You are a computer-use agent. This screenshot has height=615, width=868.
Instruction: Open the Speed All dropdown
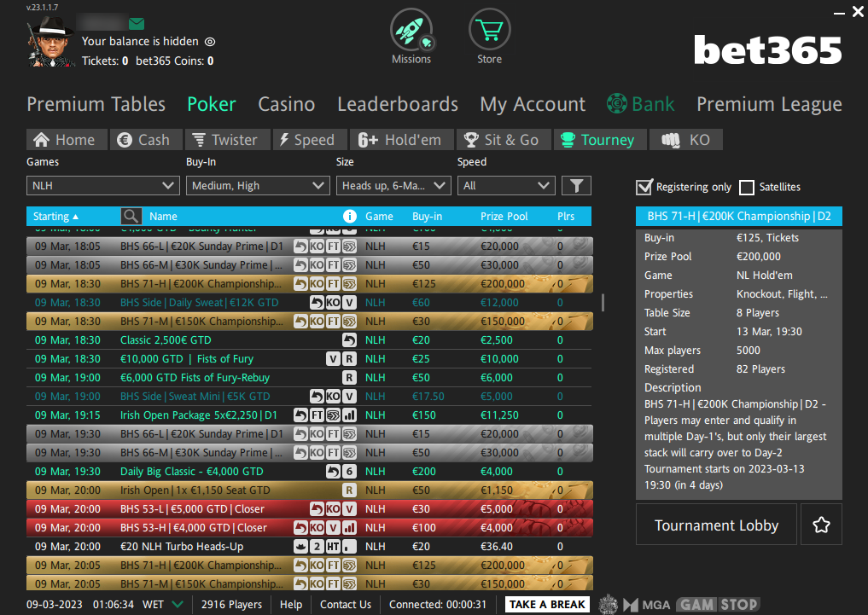tap(506, 186)
